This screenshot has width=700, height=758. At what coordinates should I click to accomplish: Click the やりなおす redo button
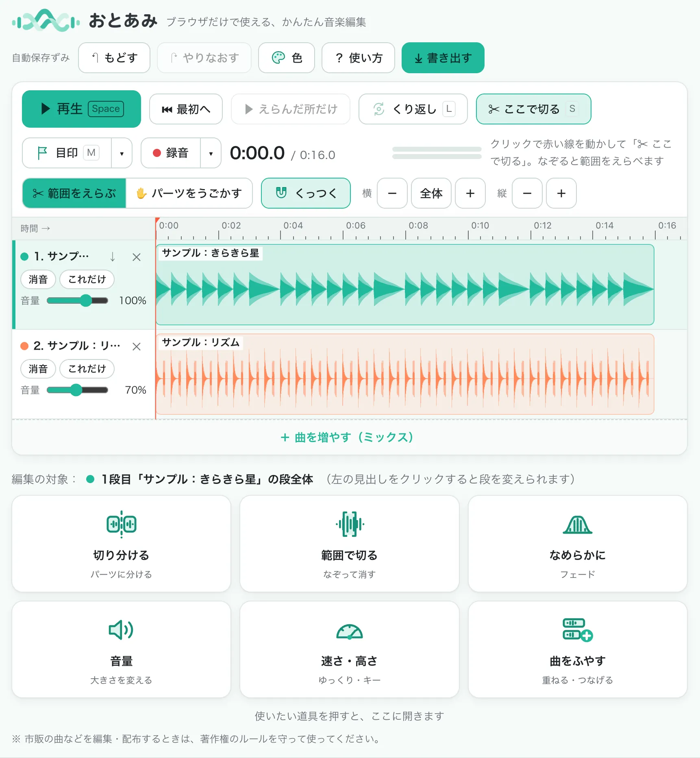click(x=204, y=58)
